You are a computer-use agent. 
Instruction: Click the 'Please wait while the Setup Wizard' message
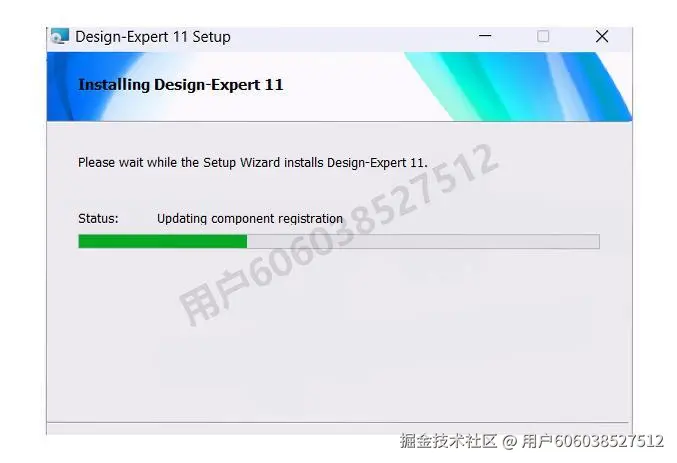(253, 163)
